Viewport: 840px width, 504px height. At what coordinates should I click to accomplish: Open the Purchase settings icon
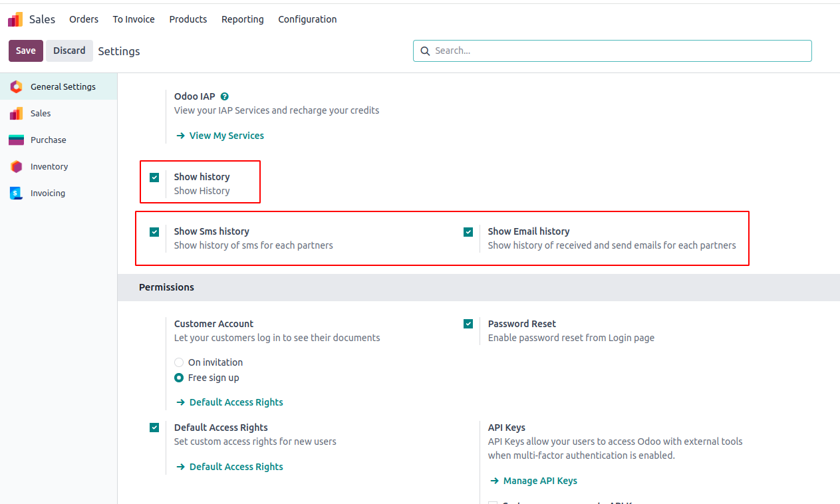coord(17,140)
